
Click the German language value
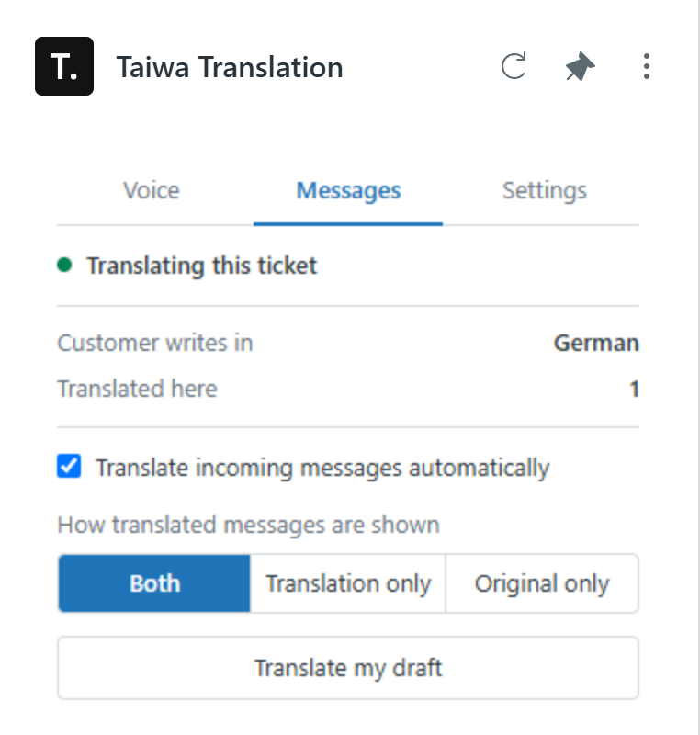[596, 343]
